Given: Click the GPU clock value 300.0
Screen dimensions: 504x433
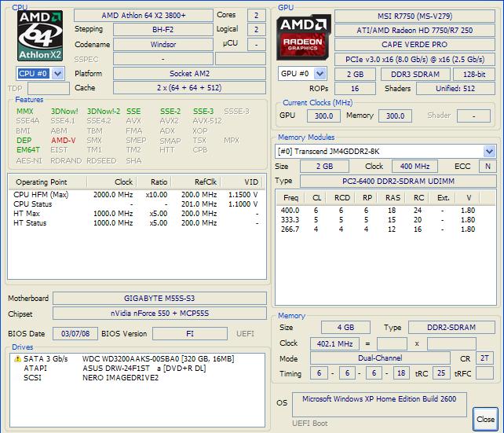Looking at the screenshot, I should click(323, 116).
